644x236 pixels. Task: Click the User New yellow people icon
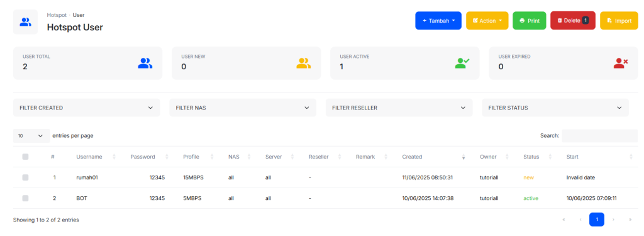tap(304, 63)
